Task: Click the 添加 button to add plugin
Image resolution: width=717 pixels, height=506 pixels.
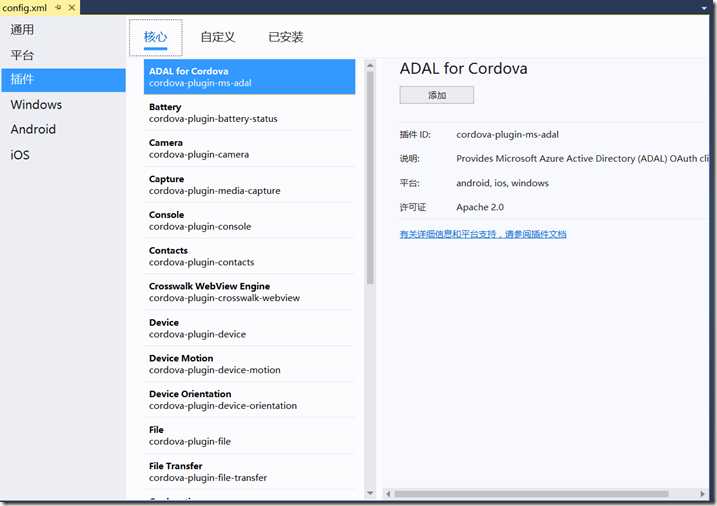Action: [437, 95]
